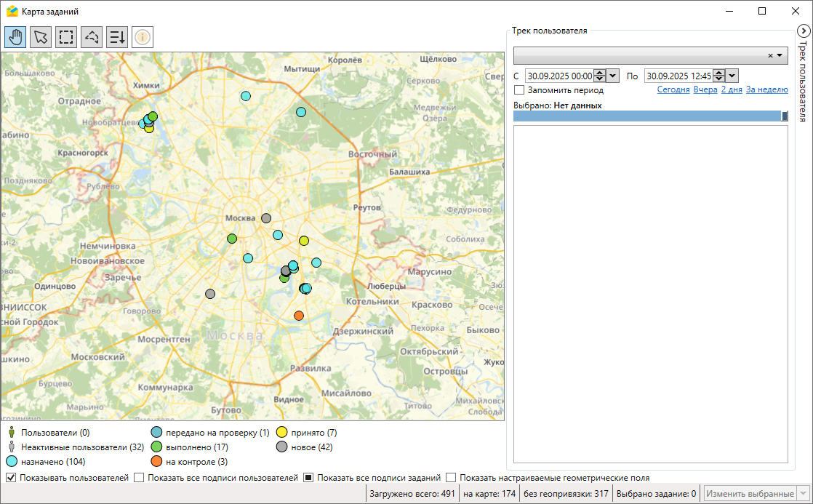Viewport: 813px width, 504px height.
Task: Activate the rectangle selection tool
Action: coord(66,36)
